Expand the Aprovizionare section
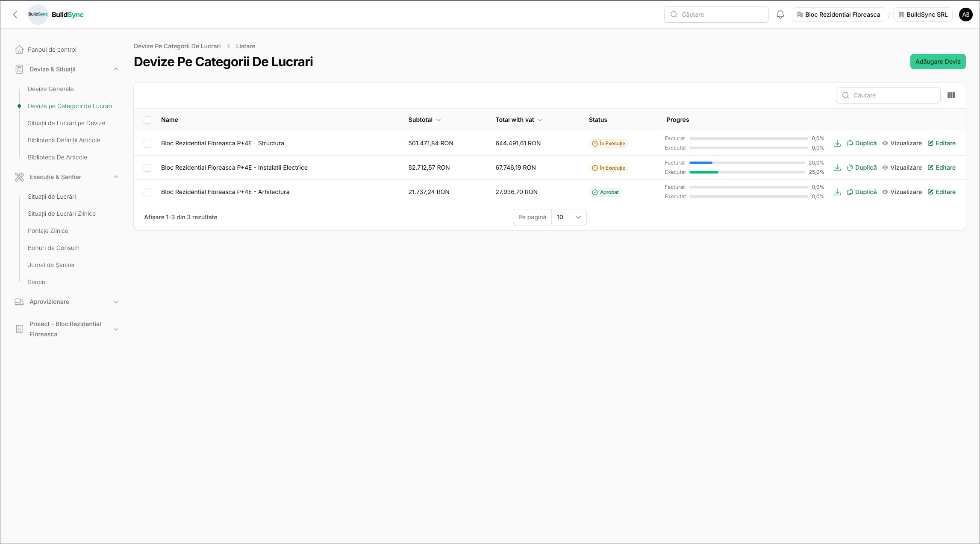The width and height of the screenshot is (980, 544). click(x=116, y=302)
